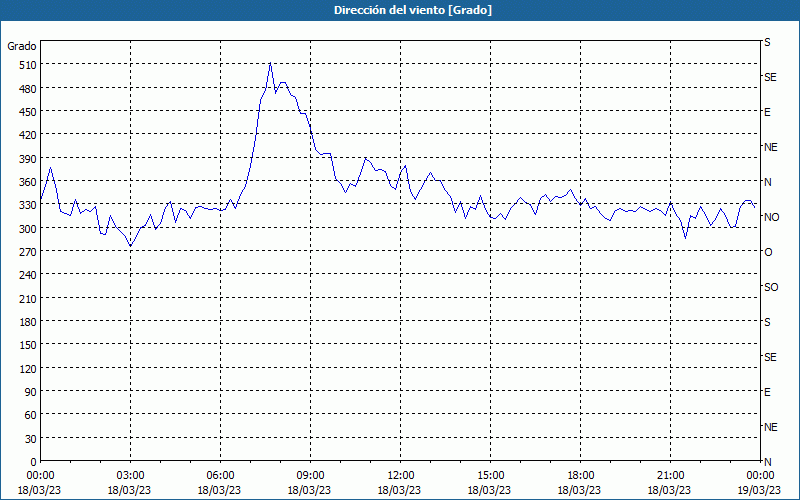Click the curve's lowest dip at 03:00
The height and width of the screenshot is (500, 800).
[131, 246]
